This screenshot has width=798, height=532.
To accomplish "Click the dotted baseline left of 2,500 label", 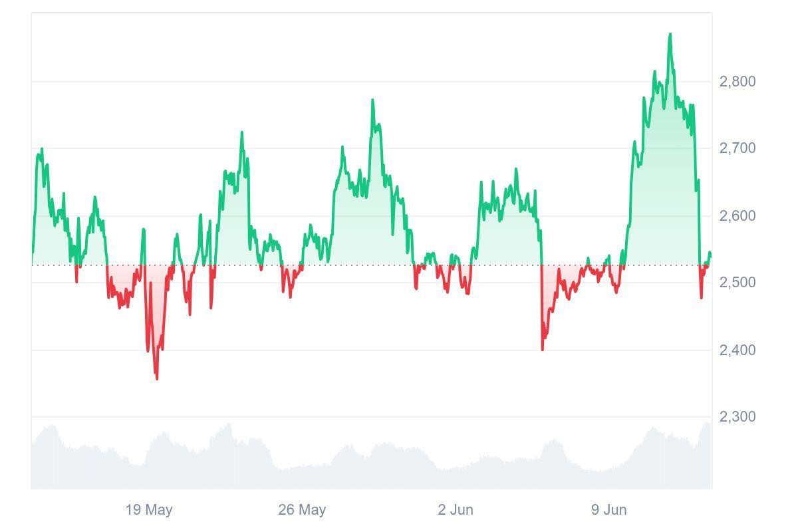I will 399,265.
